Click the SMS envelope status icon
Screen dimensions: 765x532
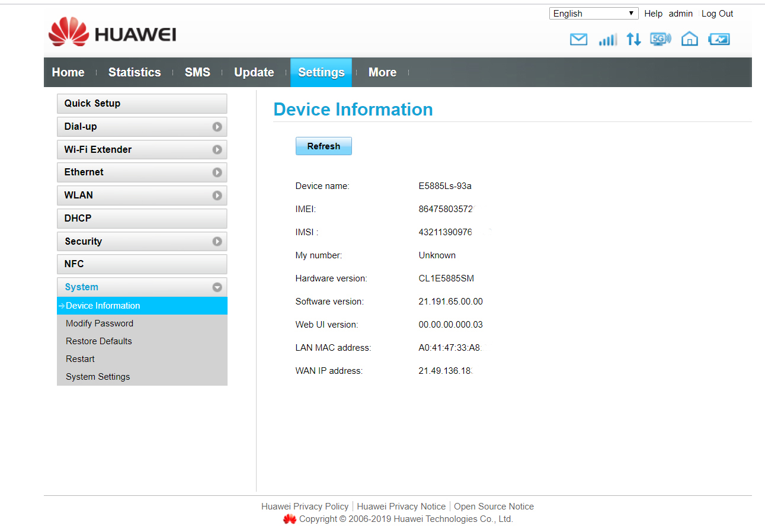click(x=578, y=40)
